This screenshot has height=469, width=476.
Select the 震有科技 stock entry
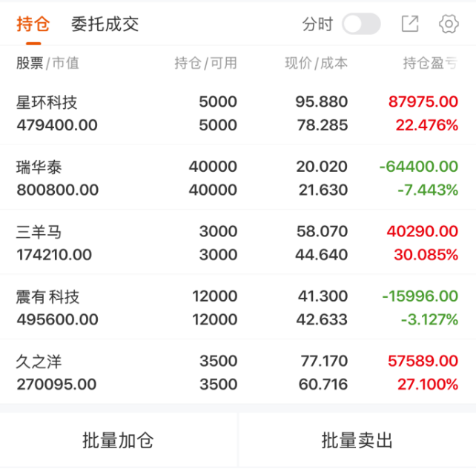tap(238, 307)
